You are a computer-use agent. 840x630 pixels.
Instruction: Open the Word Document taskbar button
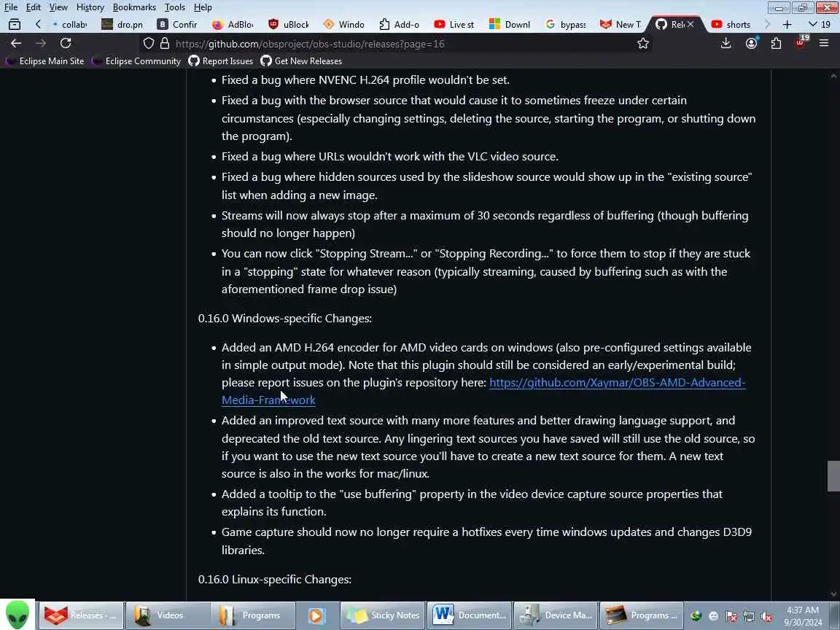click(470, 615)
